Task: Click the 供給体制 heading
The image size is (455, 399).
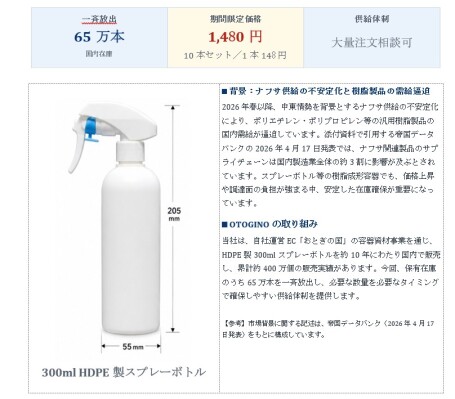Action: coord(372,19)
